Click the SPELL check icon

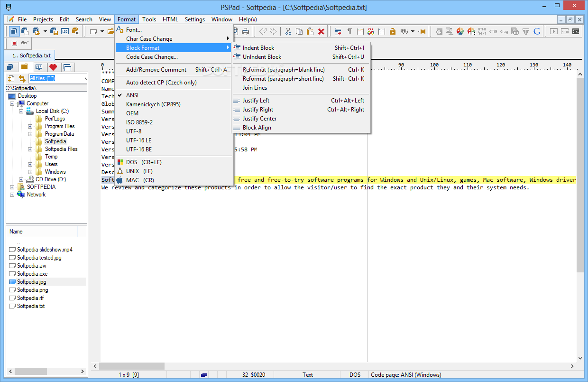pos(404,31)
